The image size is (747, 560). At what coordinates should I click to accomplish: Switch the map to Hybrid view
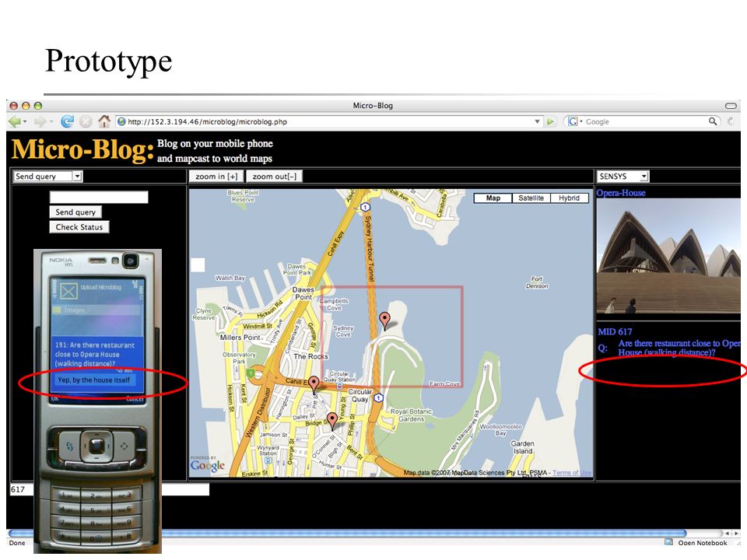click(570, 198)
